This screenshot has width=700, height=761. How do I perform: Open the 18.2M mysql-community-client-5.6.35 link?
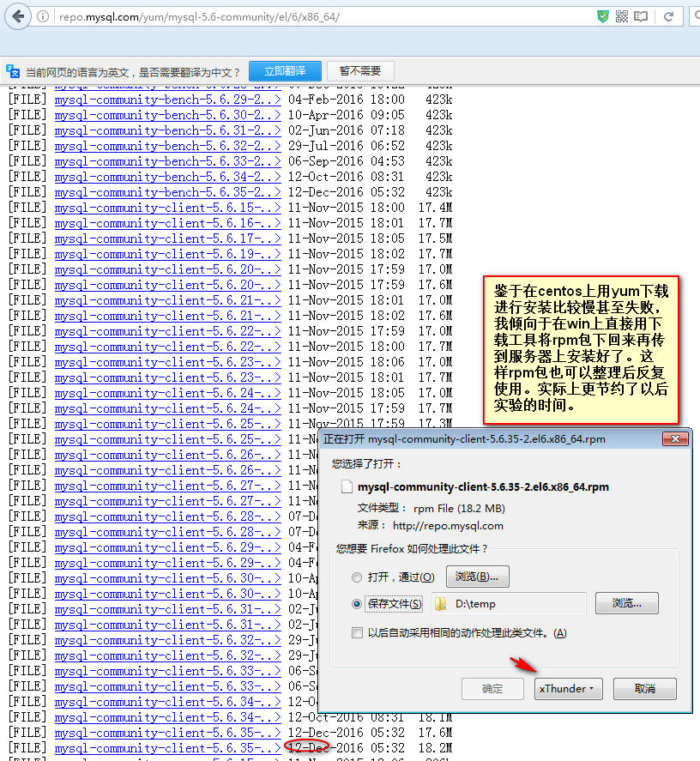[x=167, y=748]
